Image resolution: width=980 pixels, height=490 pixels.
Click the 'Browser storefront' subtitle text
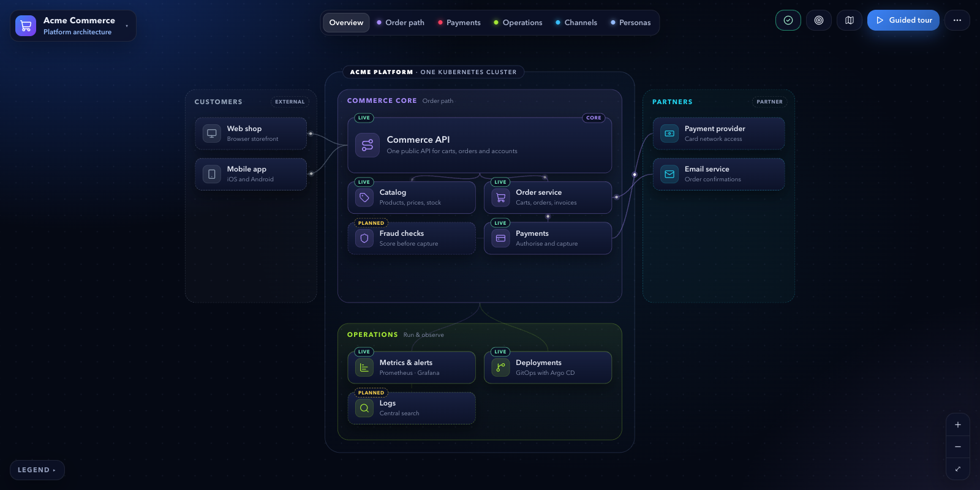click(x=252, y=139)
